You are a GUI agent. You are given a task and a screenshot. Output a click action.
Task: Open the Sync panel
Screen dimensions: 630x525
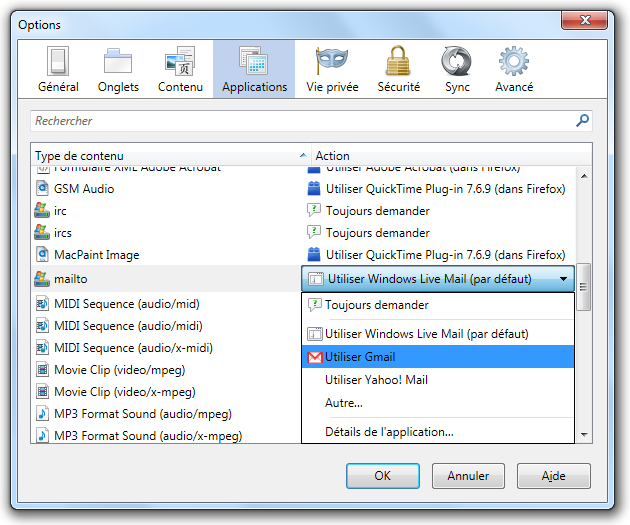[457, 69]
